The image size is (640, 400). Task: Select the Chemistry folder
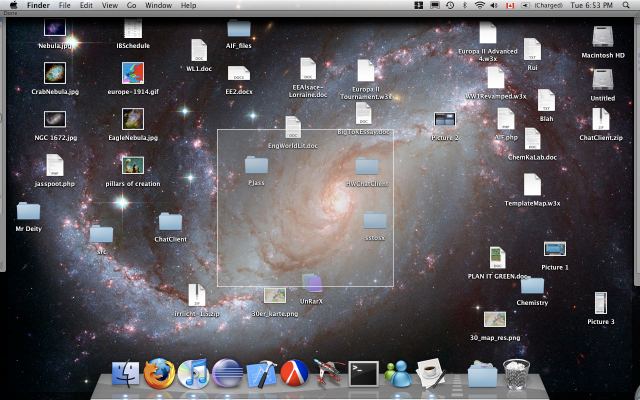tap(532, 285)
